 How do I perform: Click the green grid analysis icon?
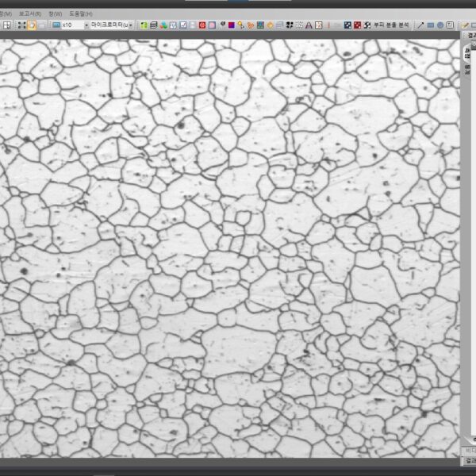click(144, 25)
